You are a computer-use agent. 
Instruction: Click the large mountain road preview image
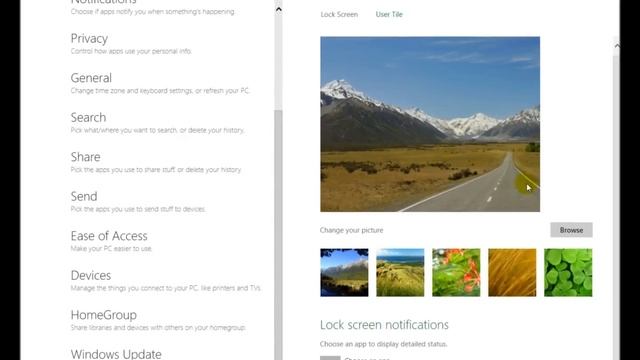[x=430, y=124]
